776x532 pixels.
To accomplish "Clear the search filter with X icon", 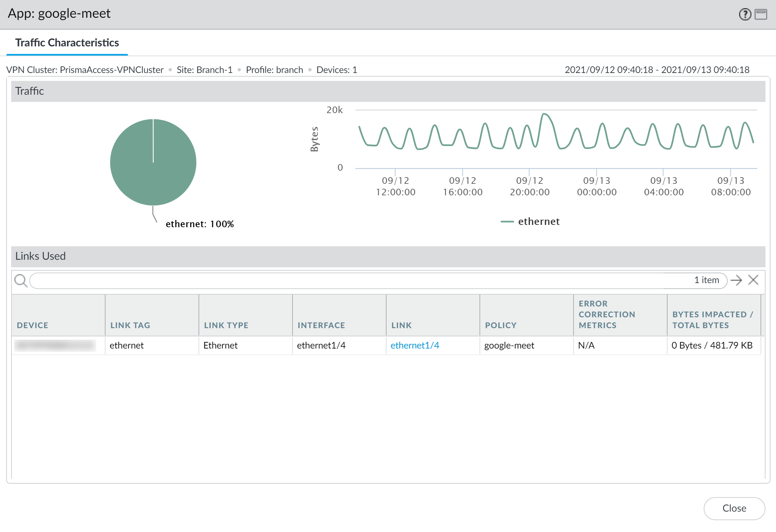I will coord(753,280).
